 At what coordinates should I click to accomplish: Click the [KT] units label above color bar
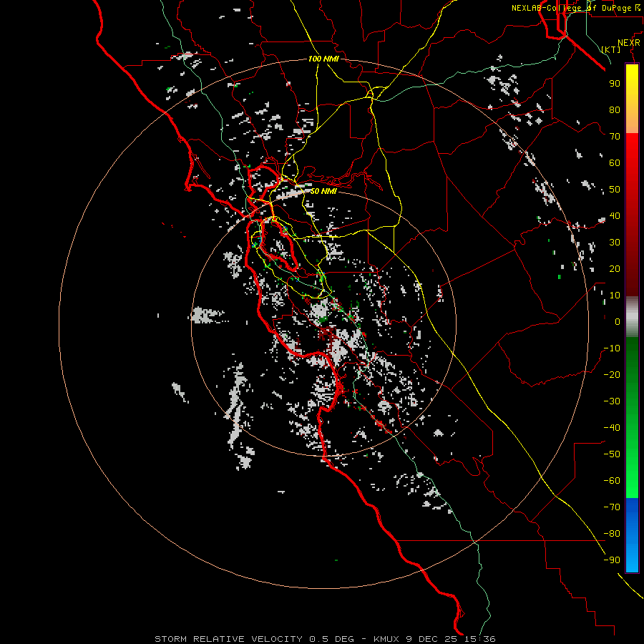click(611, 49)
